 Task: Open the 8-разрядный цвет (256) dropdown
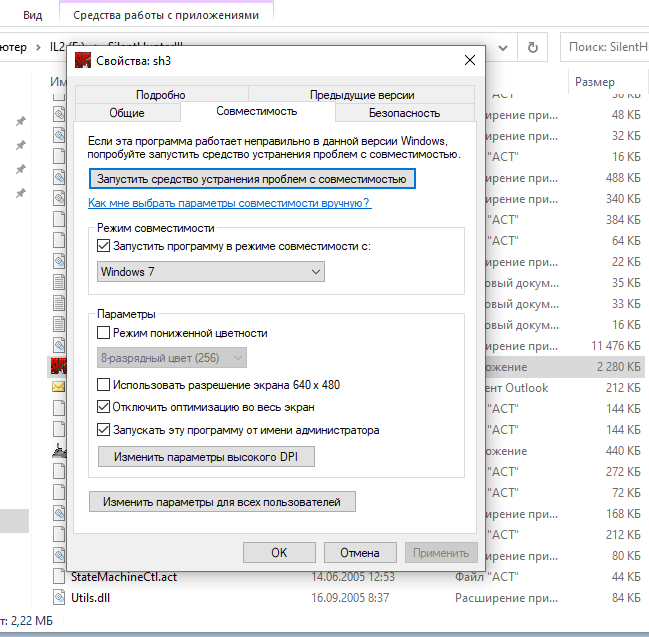coord(172,358)
